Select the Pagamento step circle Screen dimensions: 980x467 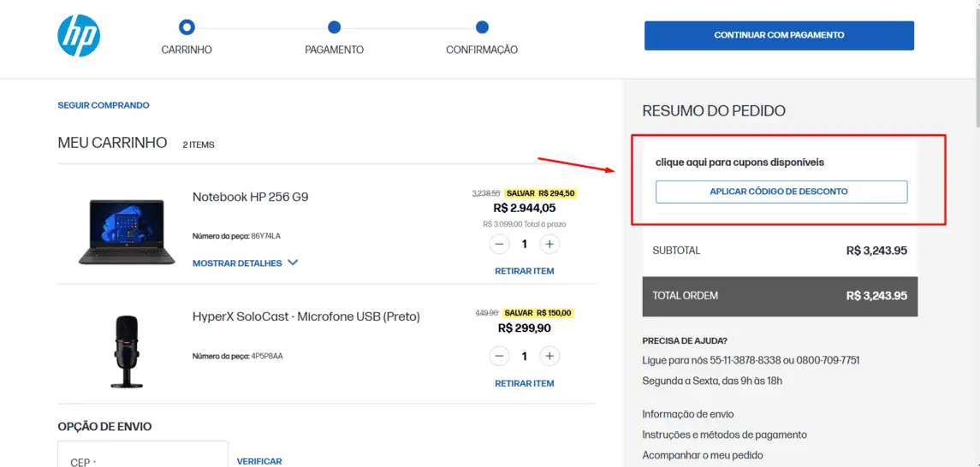tap(334, 27)
